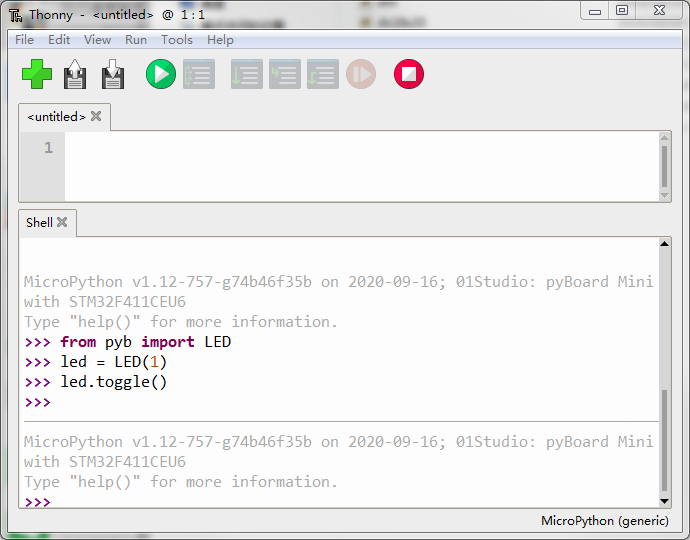Save file with the save icon
The image size is (690, 540).
pos(113,74)
